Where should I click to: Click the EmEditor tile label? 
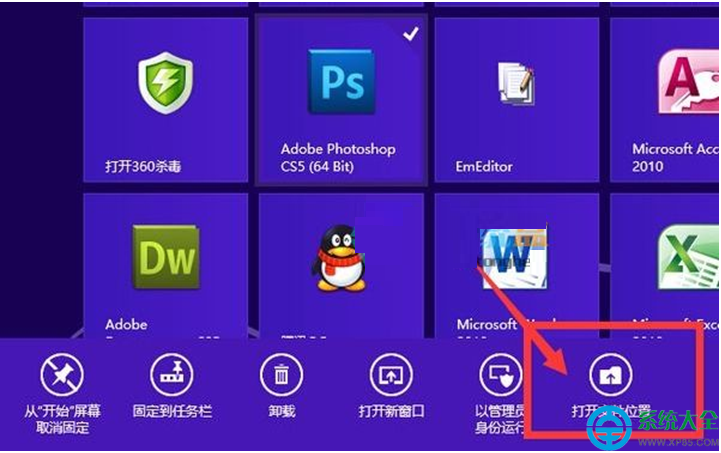point(484,166)
